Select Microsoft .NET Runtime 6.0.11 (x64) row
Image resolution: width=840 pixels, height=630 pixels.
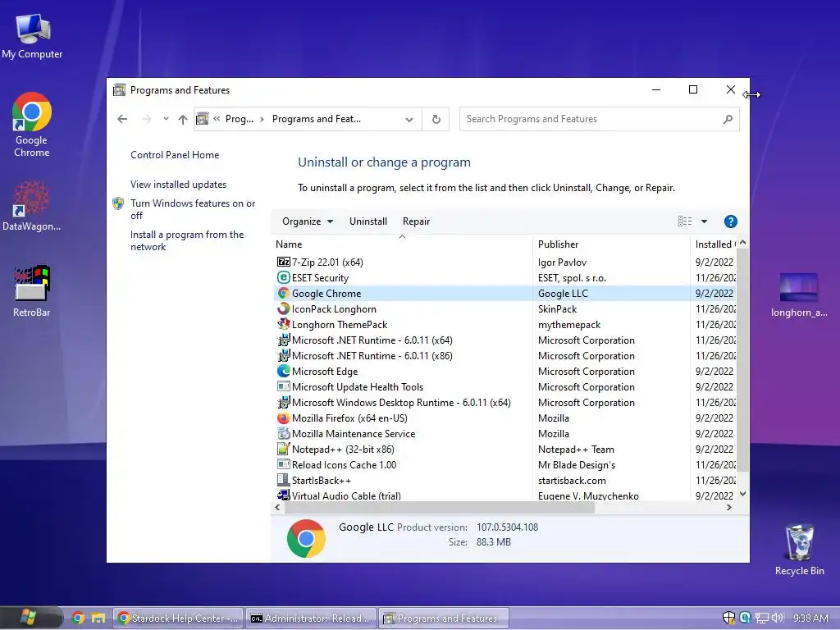(504, 340)
